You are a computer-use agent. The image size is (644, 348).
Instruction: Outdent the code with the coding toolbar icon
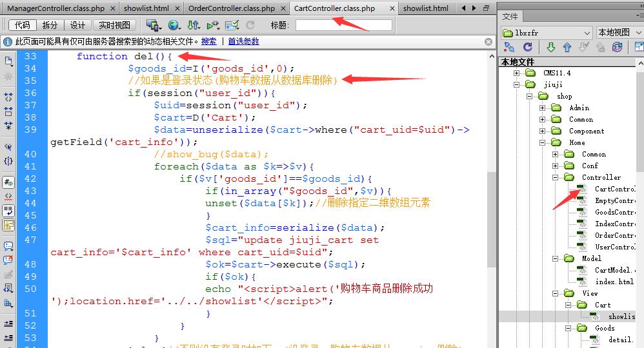point(8,338)
